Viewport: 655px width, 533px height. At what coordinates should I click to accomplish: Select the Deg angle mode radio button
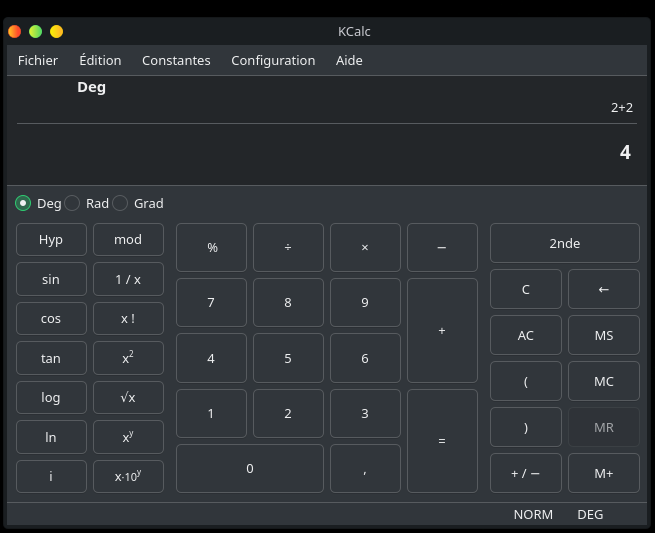point(24,203)
